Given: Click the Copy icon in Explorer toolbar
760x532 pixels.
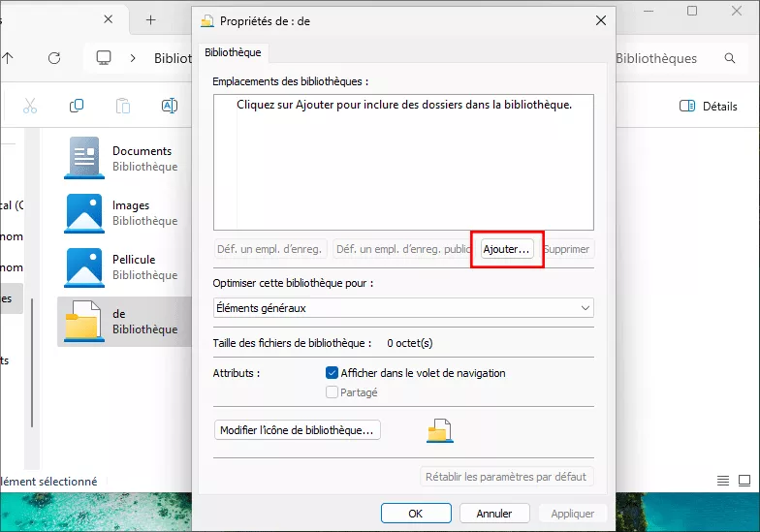Looking at the screenshot, I should pos(76,106).
